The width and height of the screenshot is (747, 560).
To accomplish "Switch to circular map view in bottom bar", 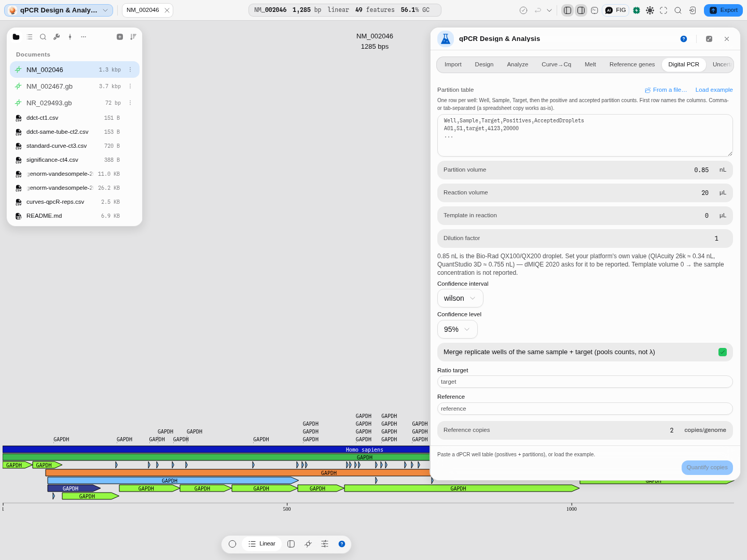I will pos(232,544).
